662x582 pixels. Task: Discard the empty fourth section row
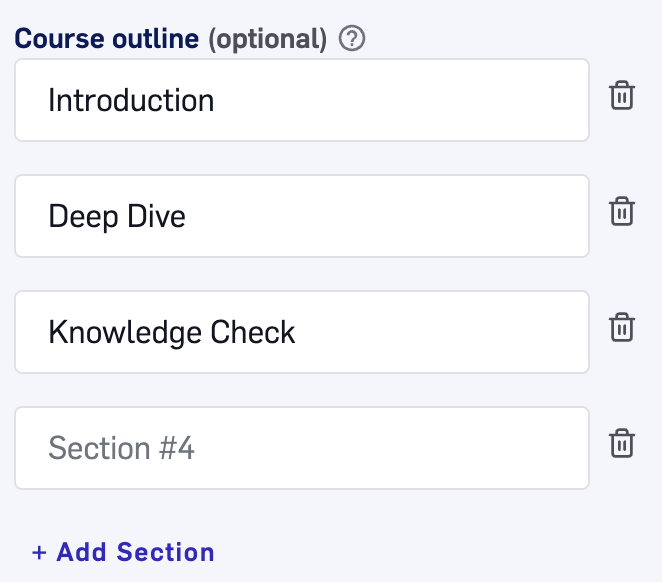(622, 444)
